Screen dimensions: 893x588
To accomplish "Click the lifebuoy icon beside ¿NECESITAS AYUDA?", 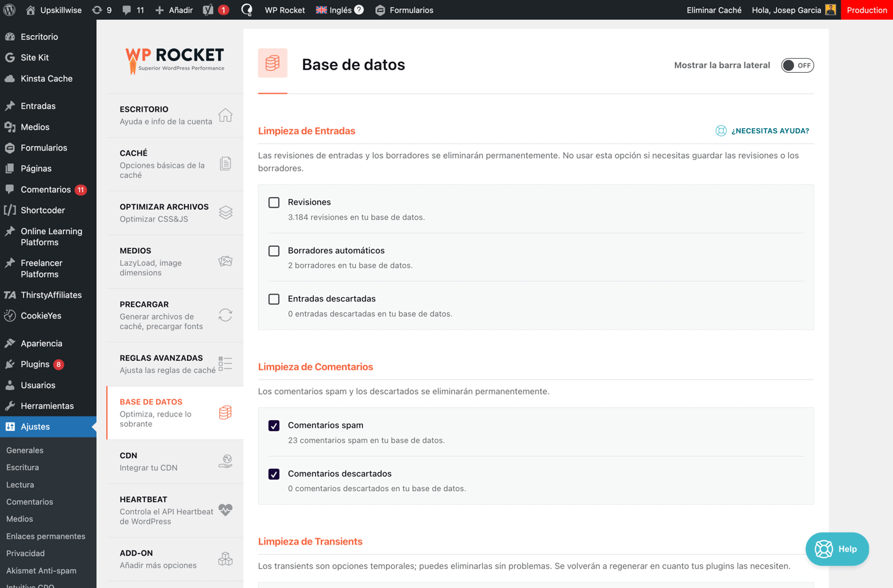I will (x=721, y=131).
